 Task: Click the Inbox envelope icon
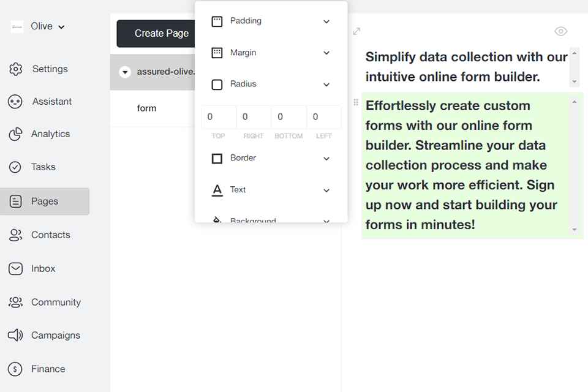15,268
